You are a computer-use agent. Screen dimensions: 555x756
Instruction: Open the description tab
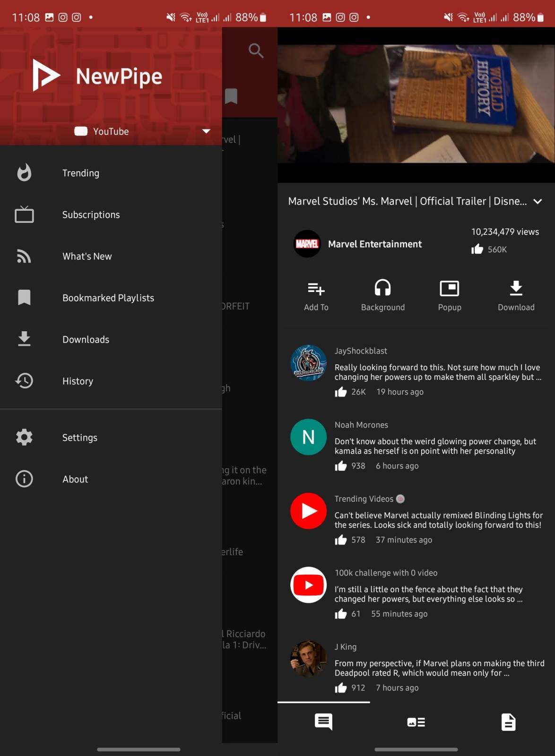(x=508, y=722)
